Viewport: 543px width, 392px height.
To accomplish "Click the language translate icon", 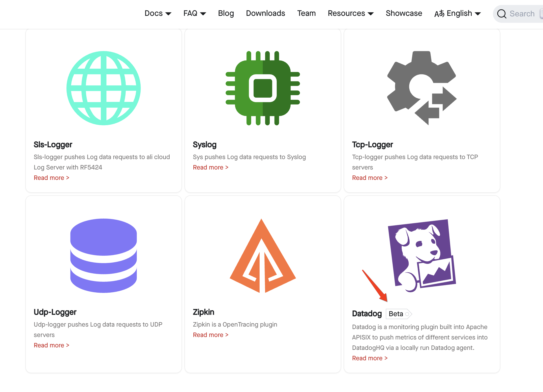I will (439, 14).
